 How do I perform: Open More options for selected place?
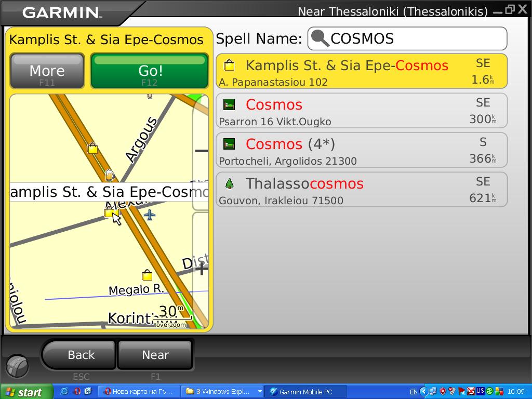tap(47, 71)
